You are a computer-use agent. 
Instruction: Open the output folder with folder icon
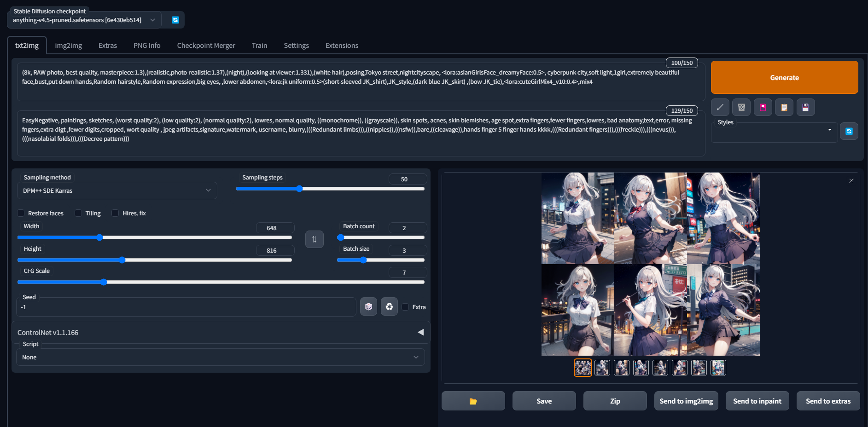(473, 401)
